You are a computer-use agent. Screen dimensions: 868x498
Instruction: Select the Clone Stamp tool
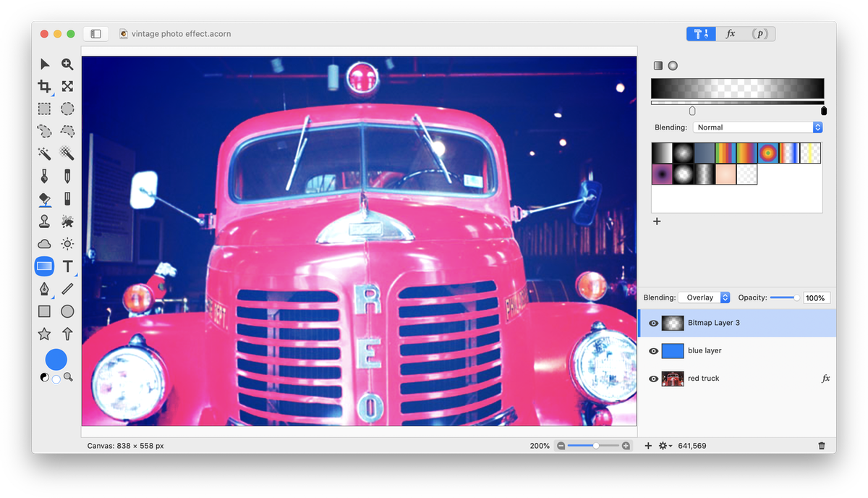click(45, 221)
